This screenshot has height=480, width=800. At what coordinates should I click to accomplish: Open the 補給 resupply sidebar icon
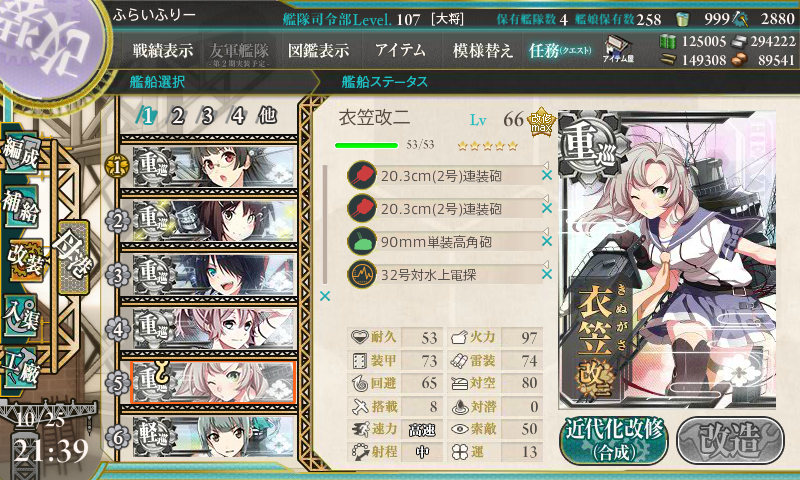[x=21, y=207]
